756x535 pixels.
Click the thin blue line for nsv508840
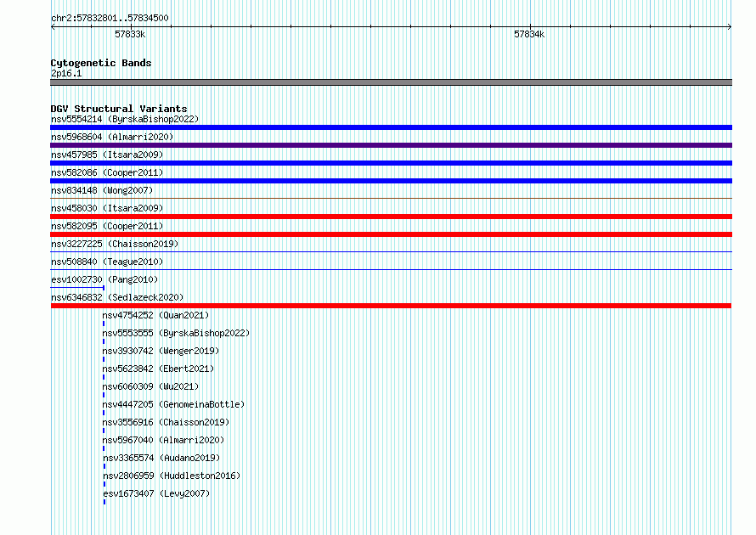point(391,269)
